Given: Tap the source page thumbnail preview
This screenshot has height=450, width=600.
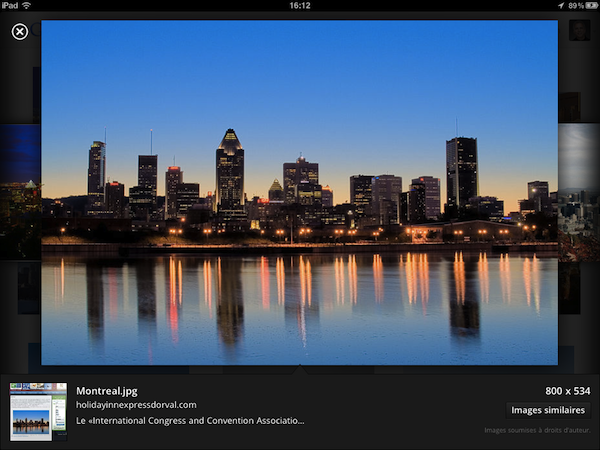Looking at the screenshot, I should [x=38, y=411].
